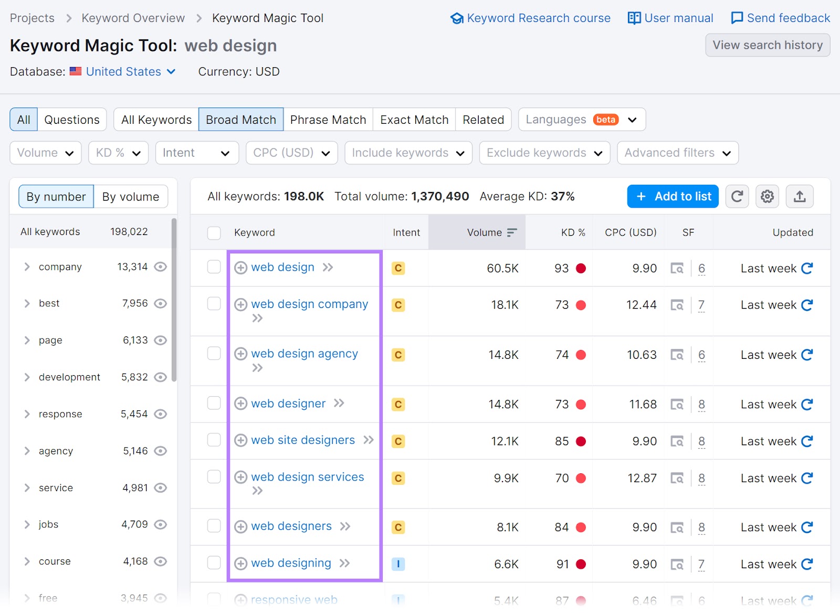Switch to the Phrase Match tab
This screenshot has height=616, width=840.
point(328,119)
